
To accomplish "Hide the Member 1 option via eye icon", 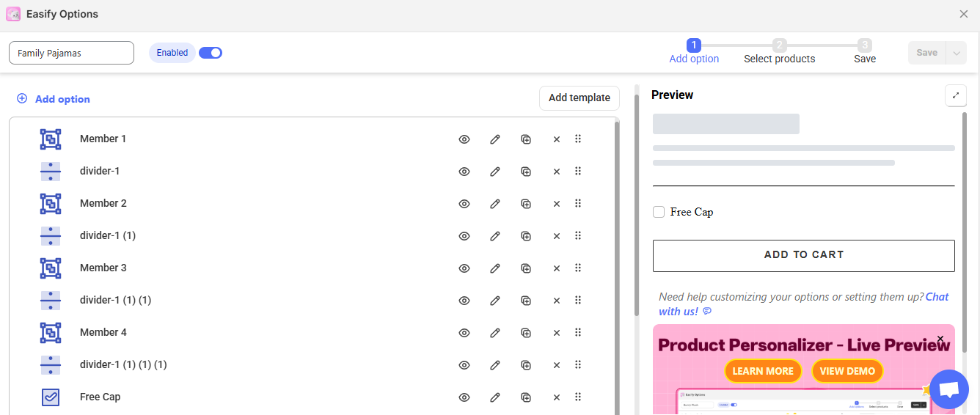I will [464, 139].
